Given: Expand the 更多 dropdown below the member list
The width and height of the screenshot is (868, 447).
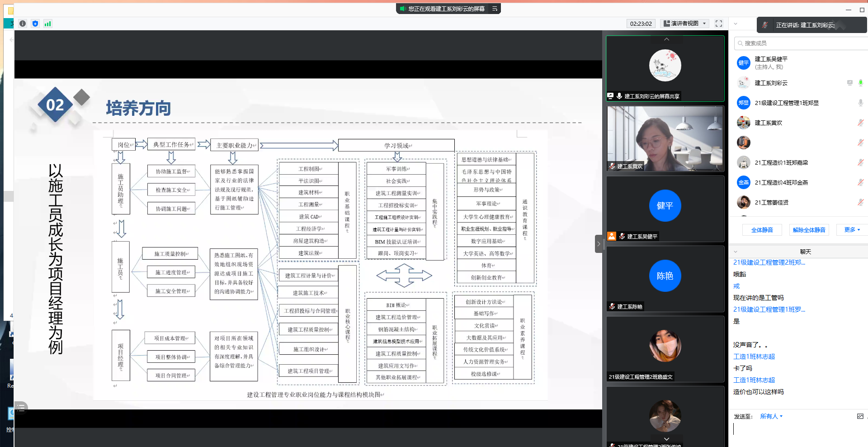Looking at the screenshot, I should (x=852, y=230).
